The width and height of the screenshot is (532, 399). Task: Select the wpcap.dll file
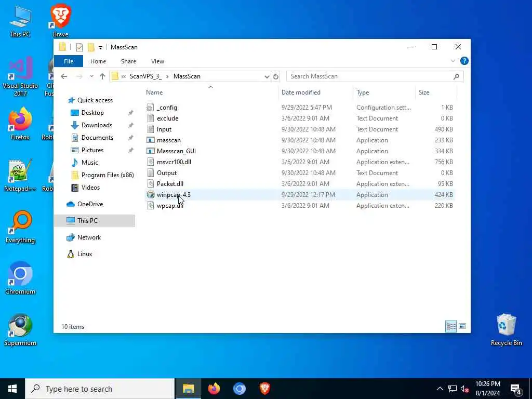170,206
